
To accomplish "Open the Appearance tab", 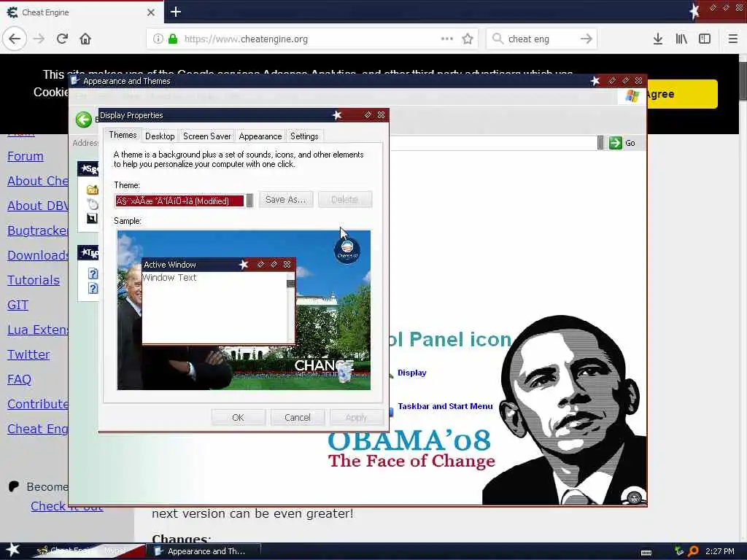I will point(260,136).
